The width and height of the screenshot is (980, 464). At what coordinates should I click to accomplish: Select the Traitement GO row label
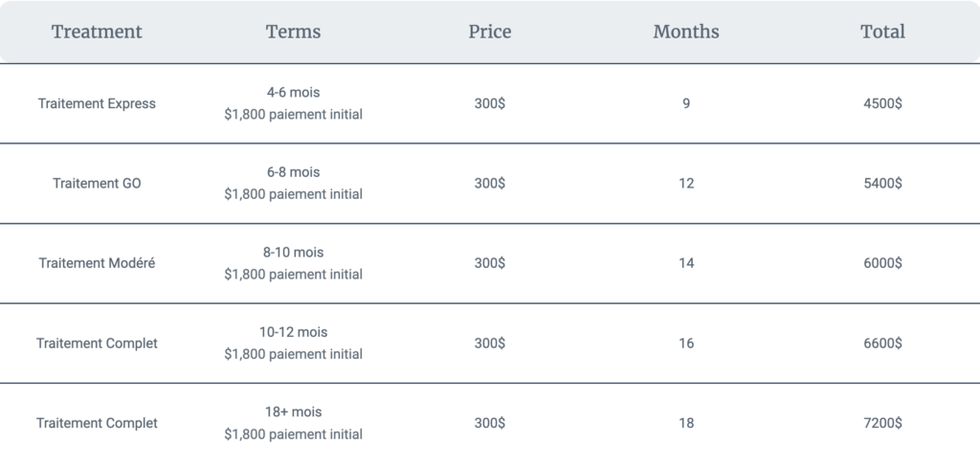[x=97, y=184]
